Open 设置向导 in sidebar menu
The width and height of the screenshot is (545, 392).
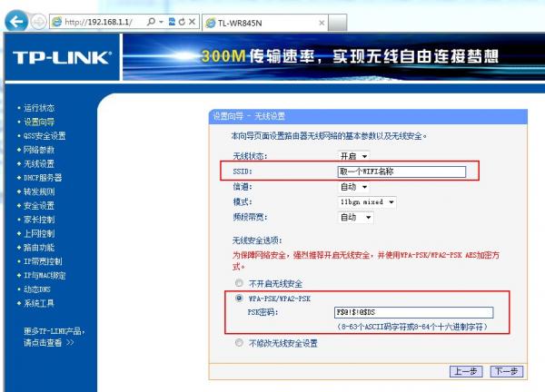click(x=39, y=122)
